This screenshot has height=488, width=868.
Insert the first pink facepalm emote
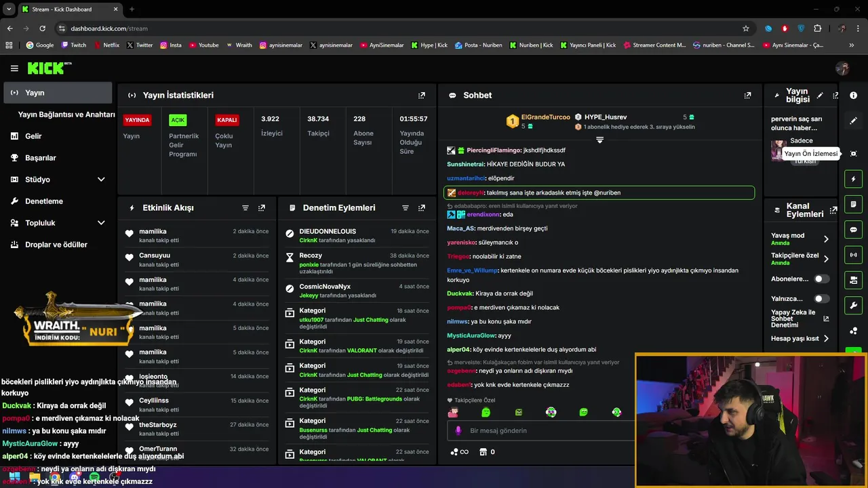453,412
